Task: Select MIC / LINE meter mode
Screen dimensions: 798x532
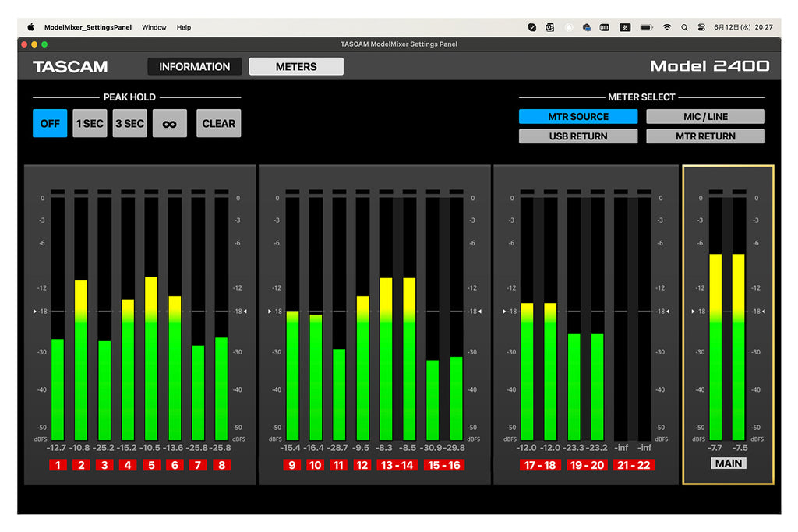Action: tap(705, 117)
